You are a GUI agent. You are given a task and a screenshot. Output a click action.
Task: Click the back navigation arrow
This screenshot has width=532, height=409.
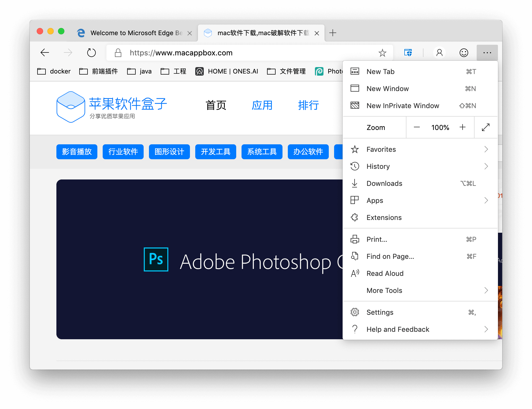[45, 53]
